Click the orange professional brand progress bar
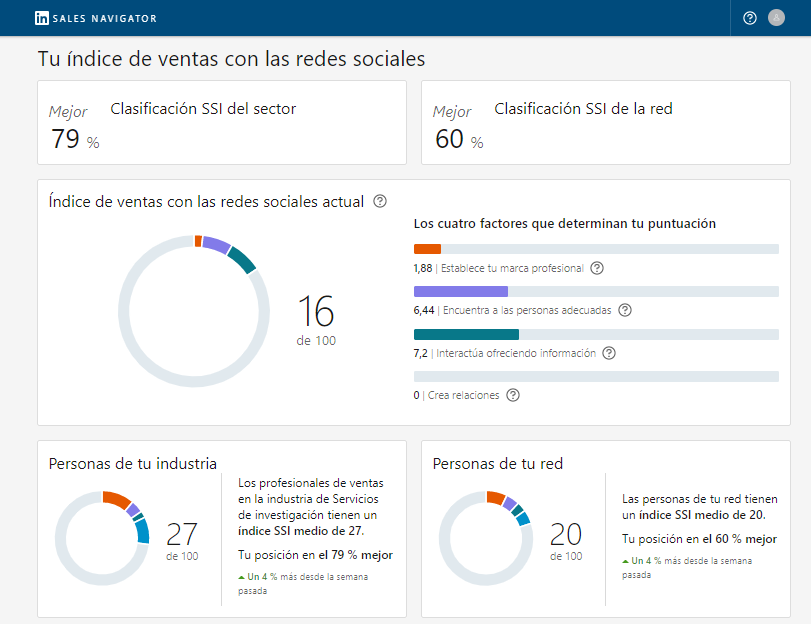Image resolution: width=811 pixels, height=624 pixels. pyautogui.click(x=427, y=249)
